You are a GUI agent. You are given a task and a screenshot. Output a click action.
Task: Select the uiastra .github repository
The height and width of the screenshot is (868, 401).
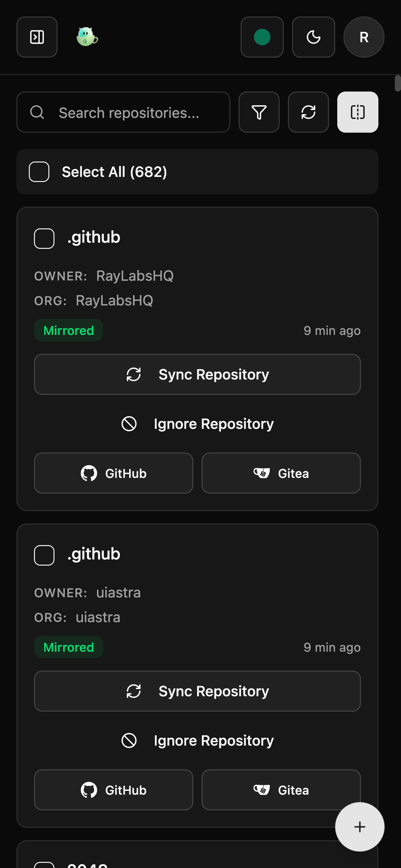44,555
